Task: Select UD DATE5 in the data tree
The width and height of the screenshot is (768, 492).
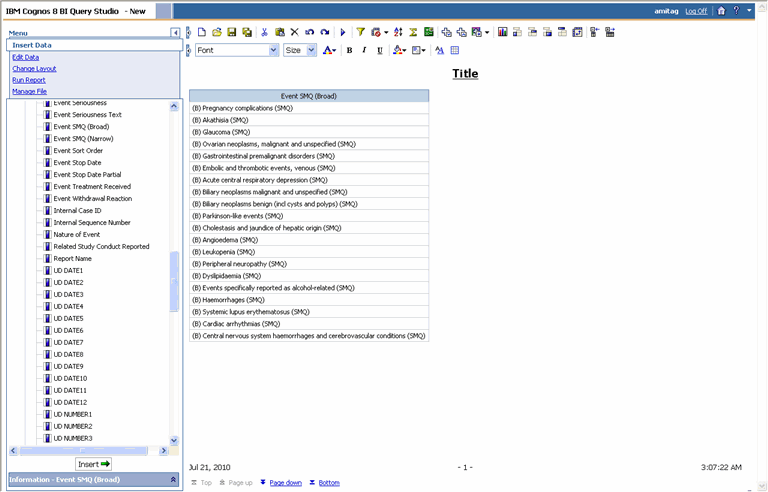Action: (68, 319)
